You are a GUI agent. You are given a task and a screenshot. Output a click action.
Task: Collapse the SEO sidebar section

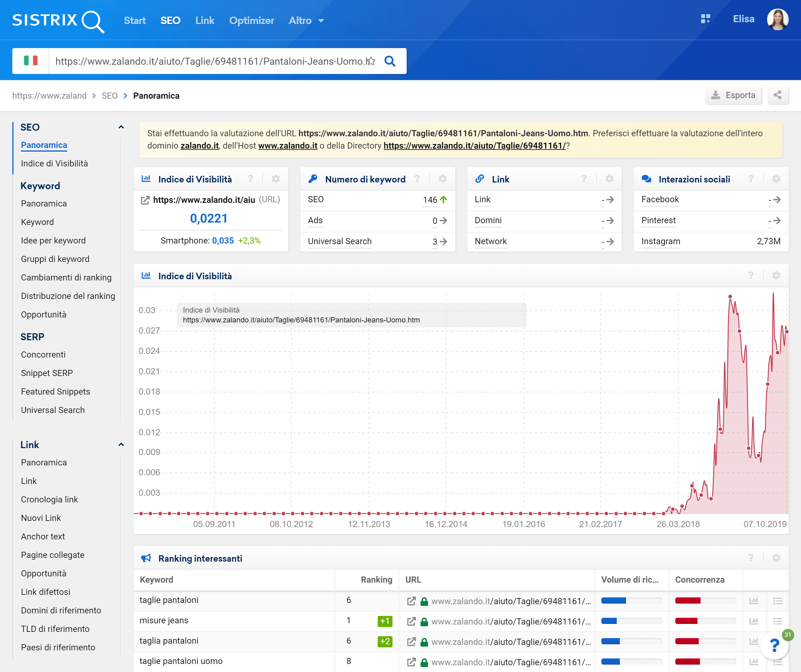point(121,127)
